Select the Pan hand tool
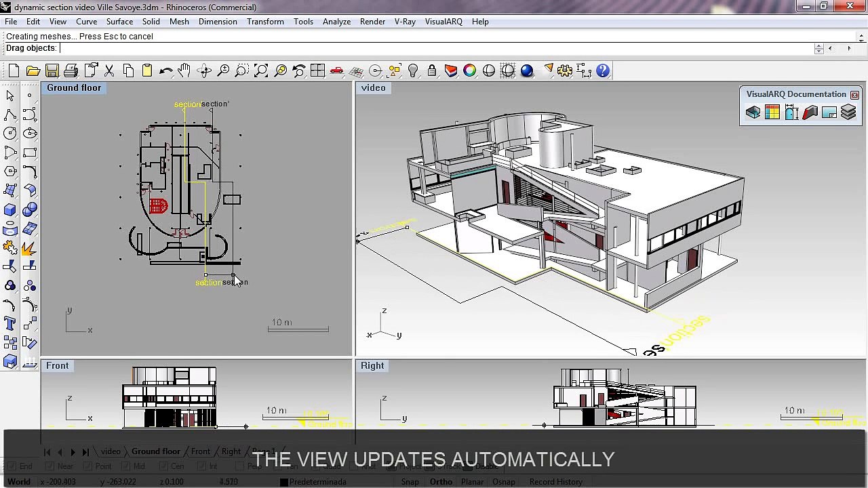 (184, 70)
